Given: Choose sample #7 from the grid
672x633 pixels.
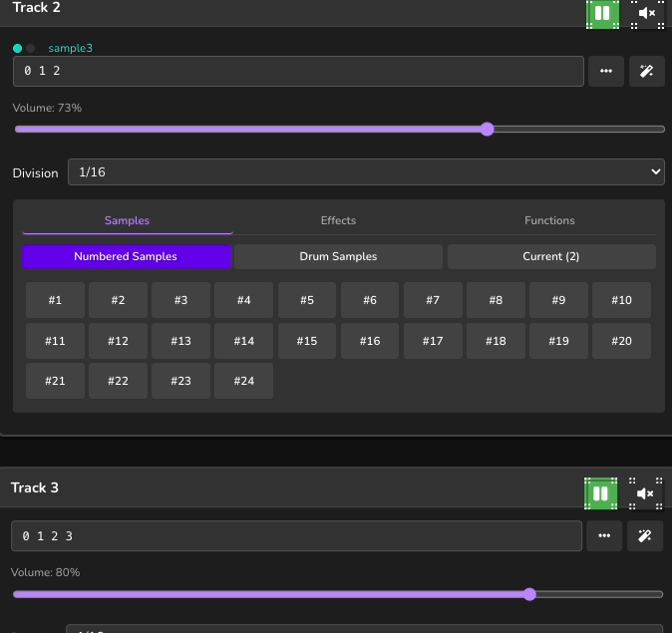Looking at the screenshot, I should 433,300.
